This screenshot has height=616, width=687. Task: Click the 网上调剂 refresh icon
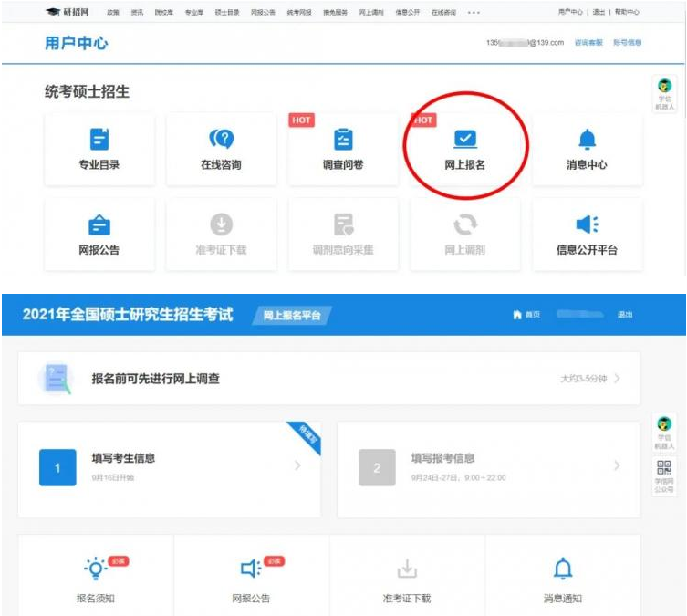point(465,224)
